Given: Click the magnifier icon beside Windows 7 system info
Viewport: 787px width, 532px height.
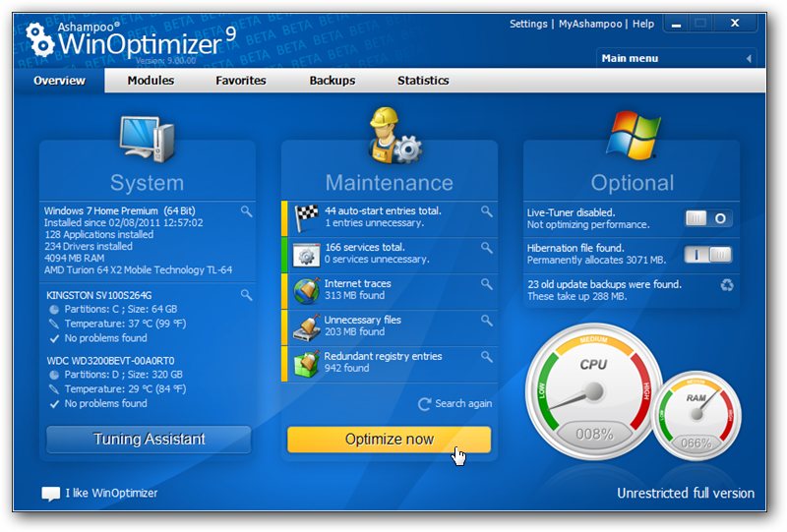Looking at the screenshot, I should point(246,211).
